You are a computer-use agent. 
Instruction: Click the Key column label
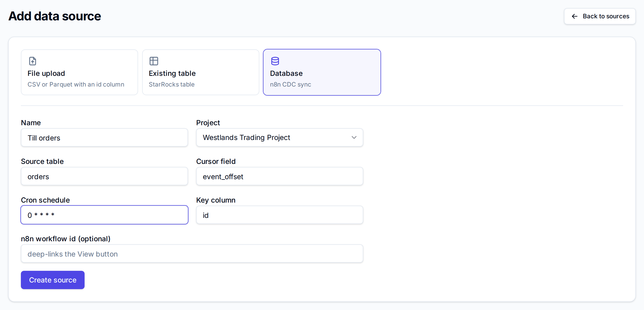(x=216, y=200)
